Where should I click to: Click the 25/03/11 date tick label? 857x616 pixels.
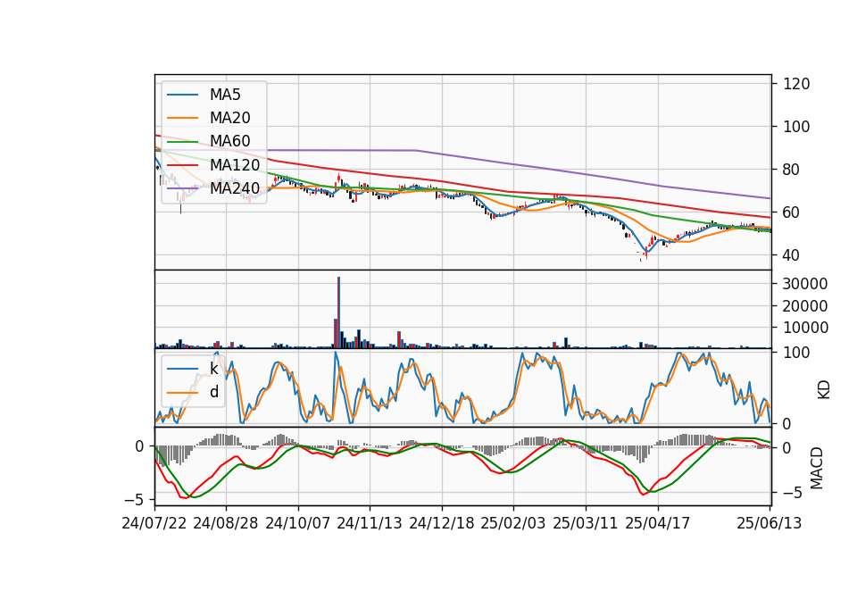tap(586, 523)
